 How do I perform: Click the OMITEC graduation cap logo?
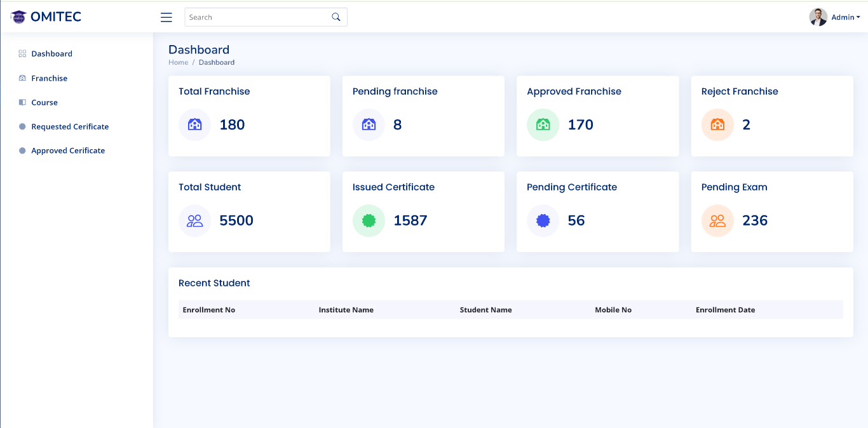tap(18, 17)
